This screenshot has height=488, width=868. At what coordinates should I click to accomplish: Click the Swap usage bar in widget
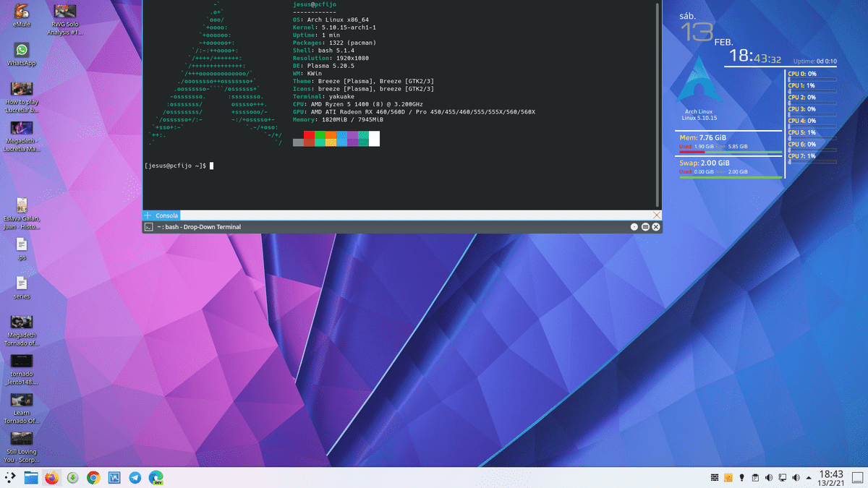pos(731,177)
